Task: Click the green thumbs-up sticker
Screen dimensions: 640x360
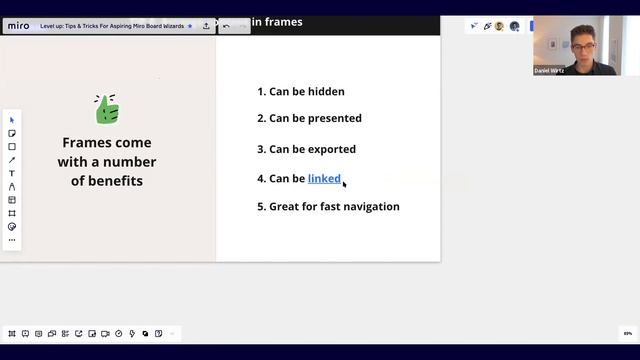Action: [107, 109]
